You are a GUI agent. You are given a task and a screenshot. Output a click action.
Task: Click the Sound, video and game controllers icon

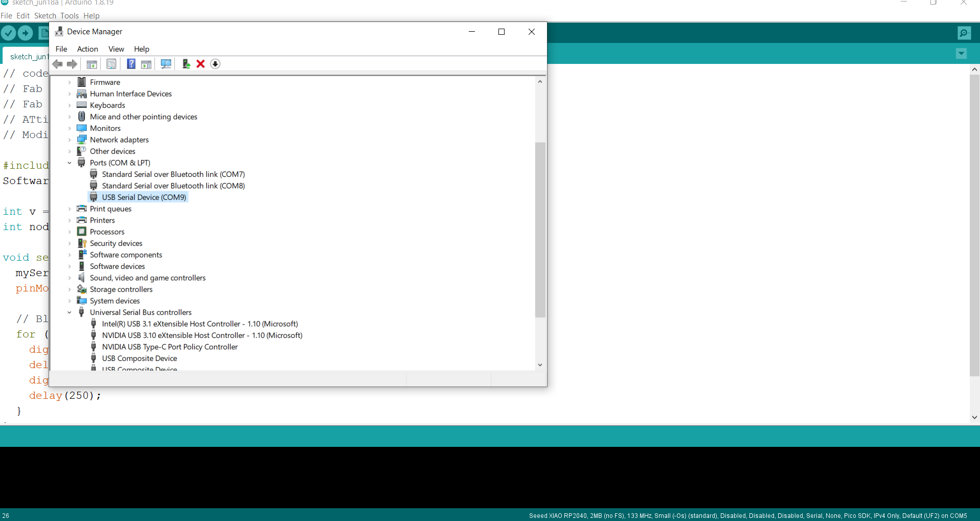81,278
